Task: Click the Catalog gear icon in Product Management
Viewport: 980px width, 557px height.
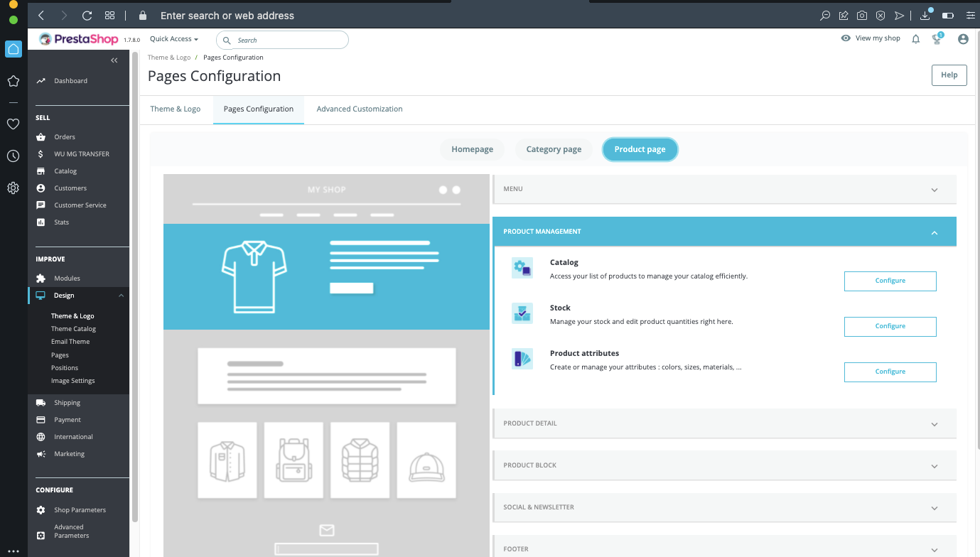Action: 522,269
